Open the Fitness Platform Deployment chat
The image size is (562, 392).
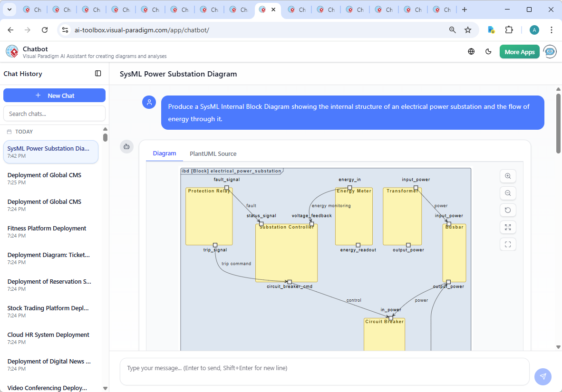click(x=47, y=231)
